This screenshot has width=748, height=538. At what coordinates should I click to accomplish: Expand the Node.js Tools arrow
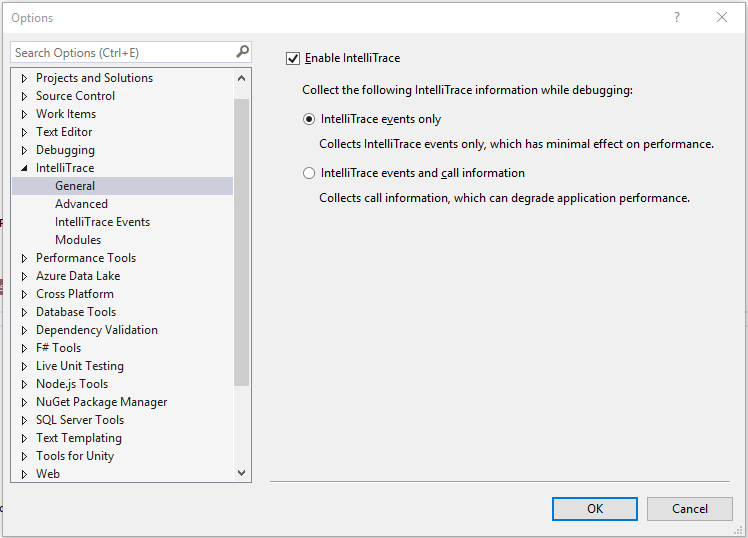point(24,384)
